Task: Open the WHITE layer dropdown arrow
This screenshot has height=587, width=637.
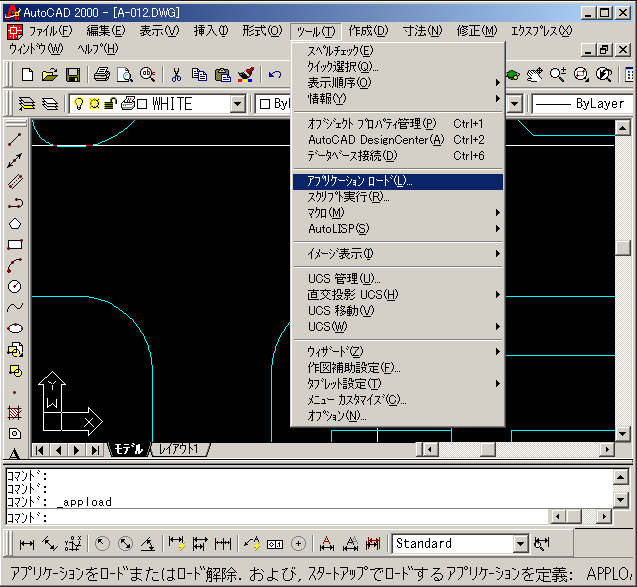Action: pyautogui.click(x=238, y=104)
